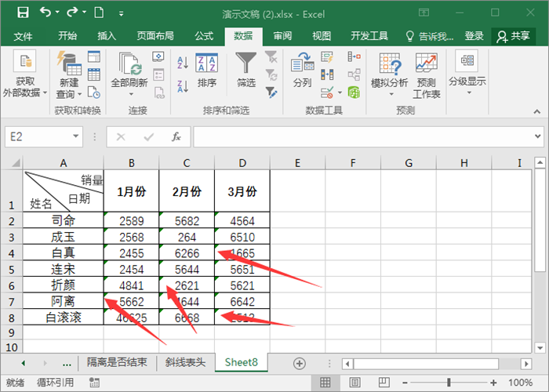Select the 1月份 header cell

(x=131, y=191)
